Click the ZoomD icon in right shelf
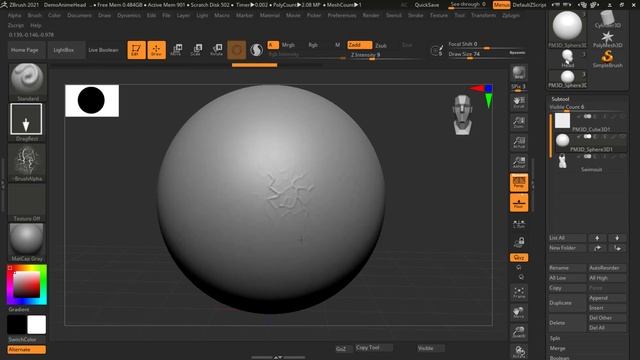640x360 pixels. (x=519, y=332)
